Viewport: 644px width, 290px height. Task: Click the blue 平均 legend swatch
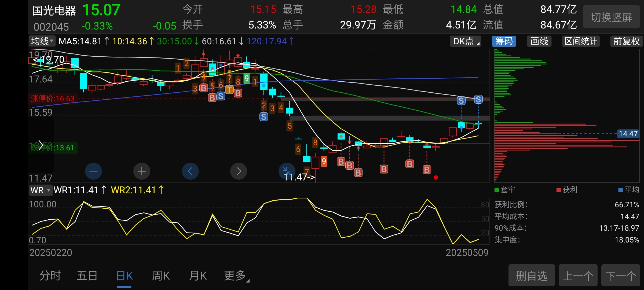pos(620,190)
